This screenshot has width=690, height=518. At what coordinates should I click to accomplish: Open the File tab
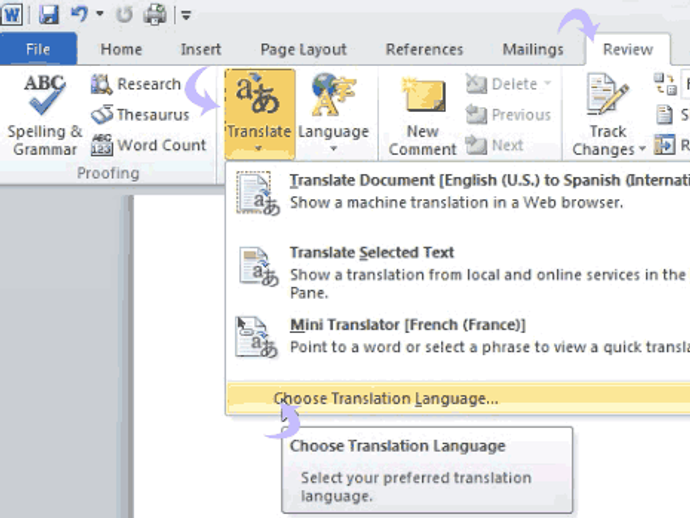(x=38, y=49)
